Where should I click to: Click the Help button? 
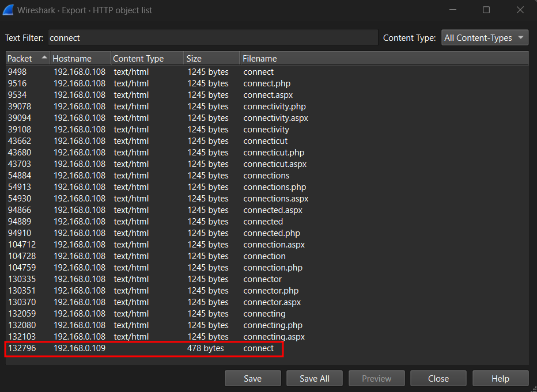[x=500, y=378]
